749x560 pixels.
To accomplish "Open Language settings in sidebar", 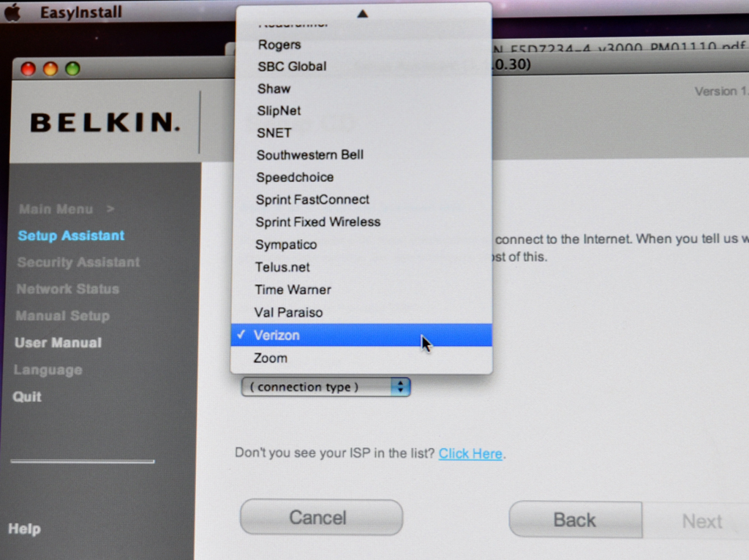I will [48, 370].
